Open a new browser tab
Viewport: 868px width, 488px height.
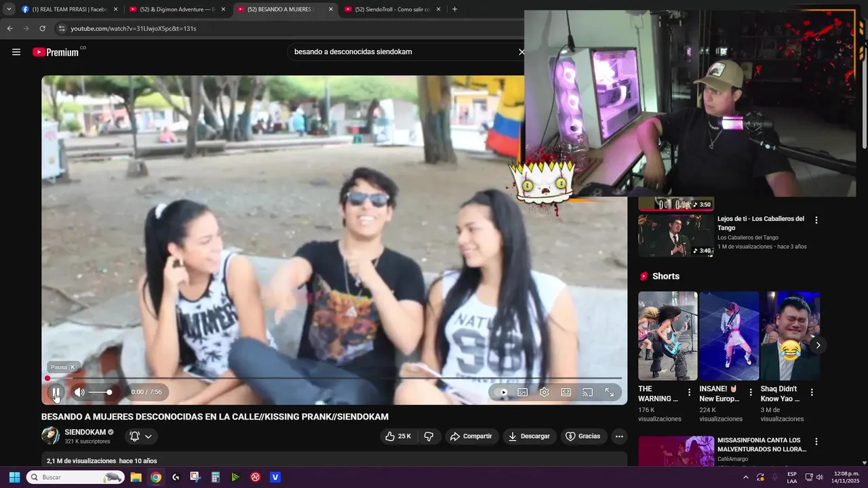tap(454, 9)
